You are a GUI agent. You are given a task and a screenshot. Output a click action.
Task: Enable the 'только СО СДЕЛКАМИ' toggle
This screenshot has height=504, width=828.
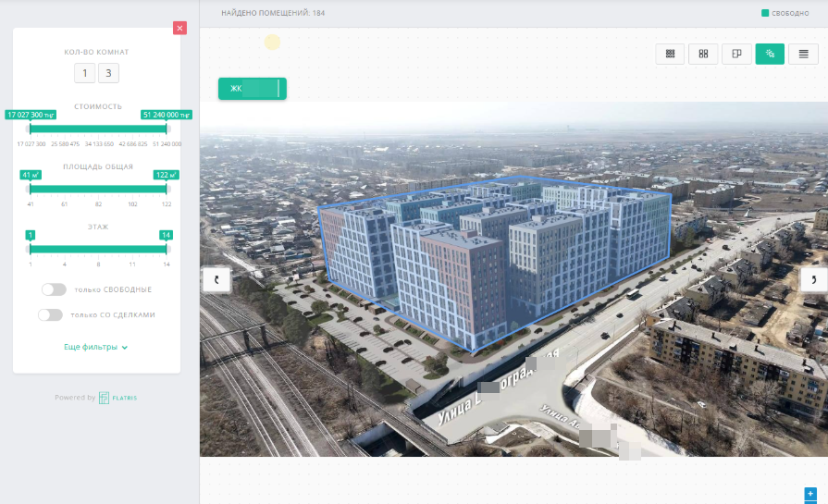pyautogui.click(x=50, y=314)
